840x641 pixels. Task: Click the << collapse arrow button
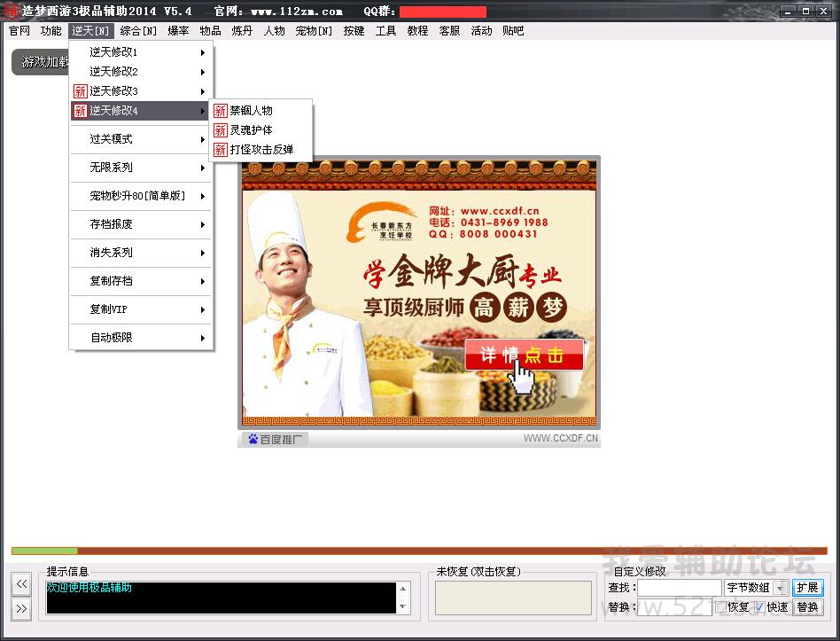pos(21,583)
